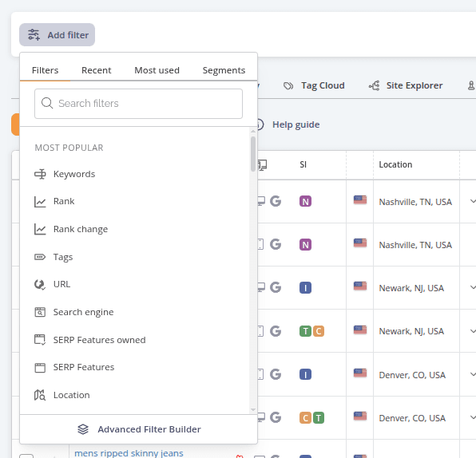Click the magnifier icon in Search filters
This screenshot has width=476, height=458.
47,104
